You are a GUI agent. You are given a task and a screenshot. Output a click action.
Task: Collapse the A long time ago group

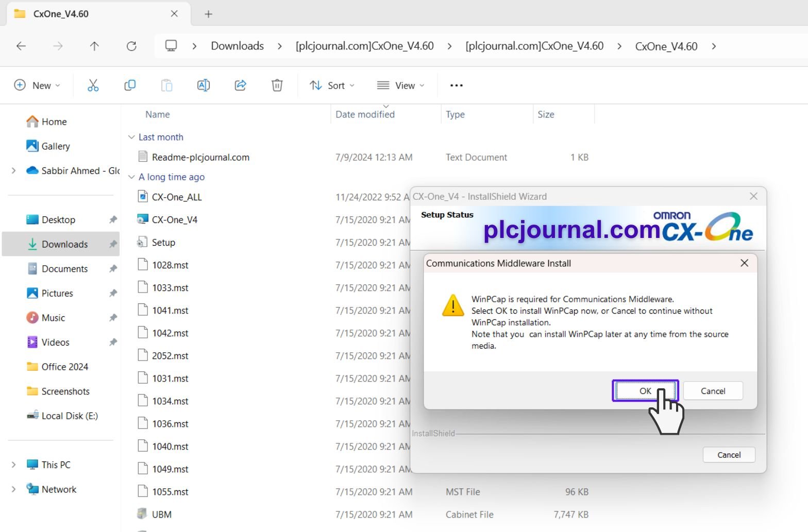[131, 177]
